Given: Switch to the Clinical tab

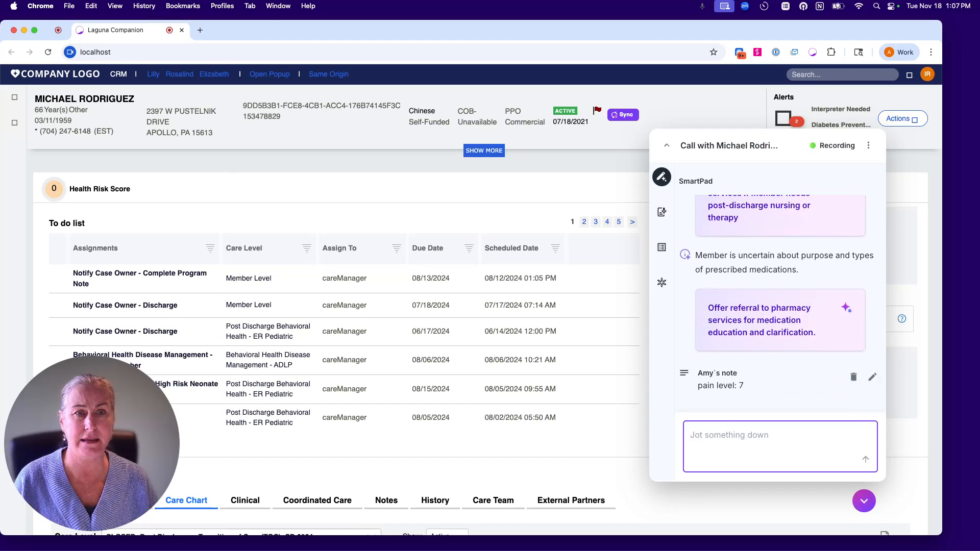Looking at the screenshot, I should [x=245, y=500].
